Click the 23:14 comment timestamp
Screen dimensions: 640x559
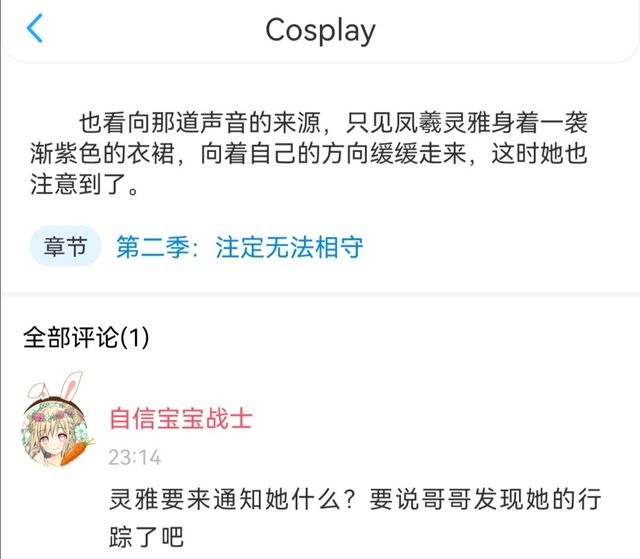(x=135, y=457)
